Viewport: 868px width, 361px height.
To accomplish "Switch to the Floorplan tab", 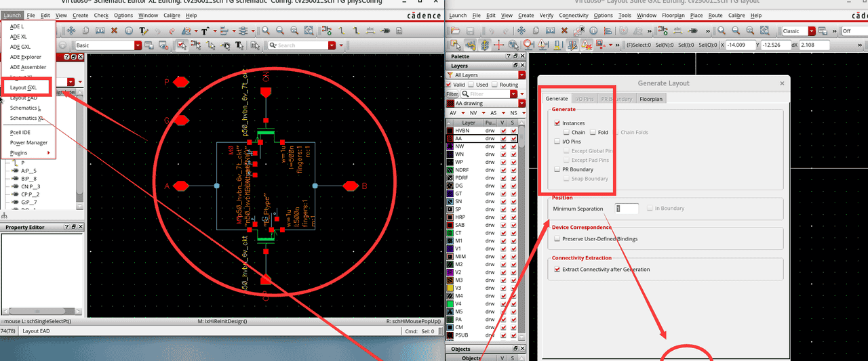I will coord(651,99).
